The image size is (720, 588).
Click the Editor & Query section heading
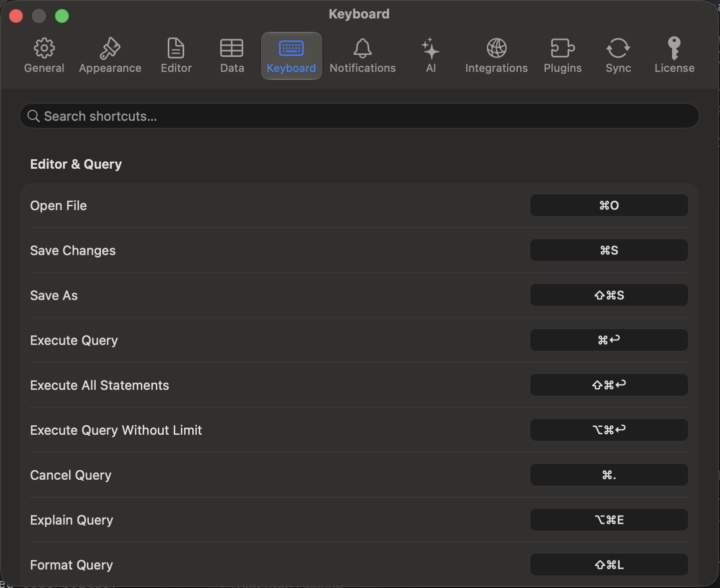[x=76, y=164]
